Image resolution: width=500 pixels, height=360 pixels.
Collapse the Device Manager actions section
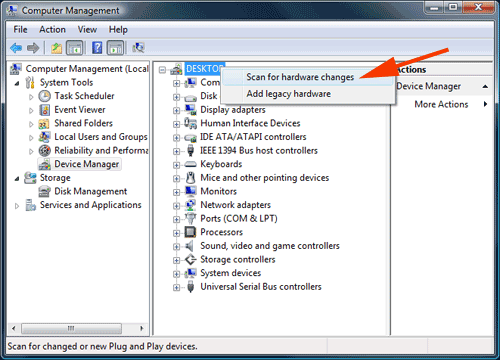[485, 87]
